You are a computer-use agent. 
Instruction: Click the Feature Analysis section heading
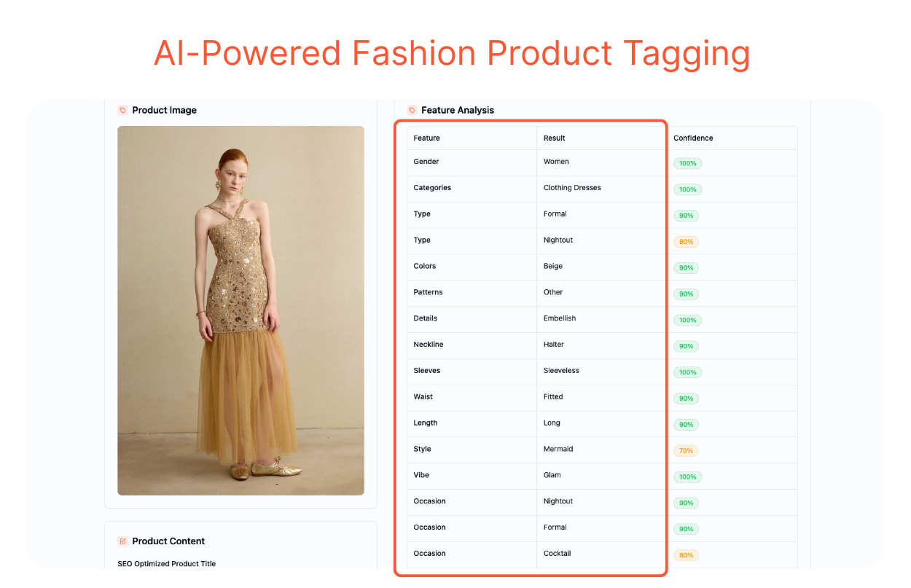pyautogui.click(x=458, y=110)
